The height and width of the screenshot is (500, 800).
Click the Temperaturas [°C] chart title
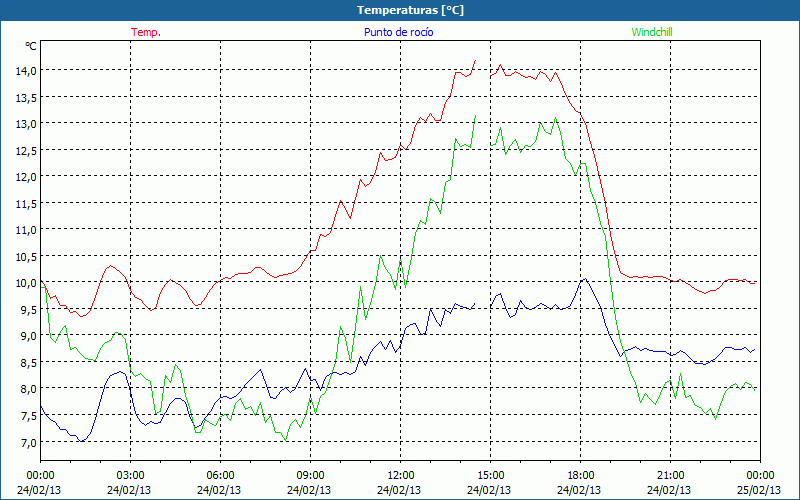410,10
